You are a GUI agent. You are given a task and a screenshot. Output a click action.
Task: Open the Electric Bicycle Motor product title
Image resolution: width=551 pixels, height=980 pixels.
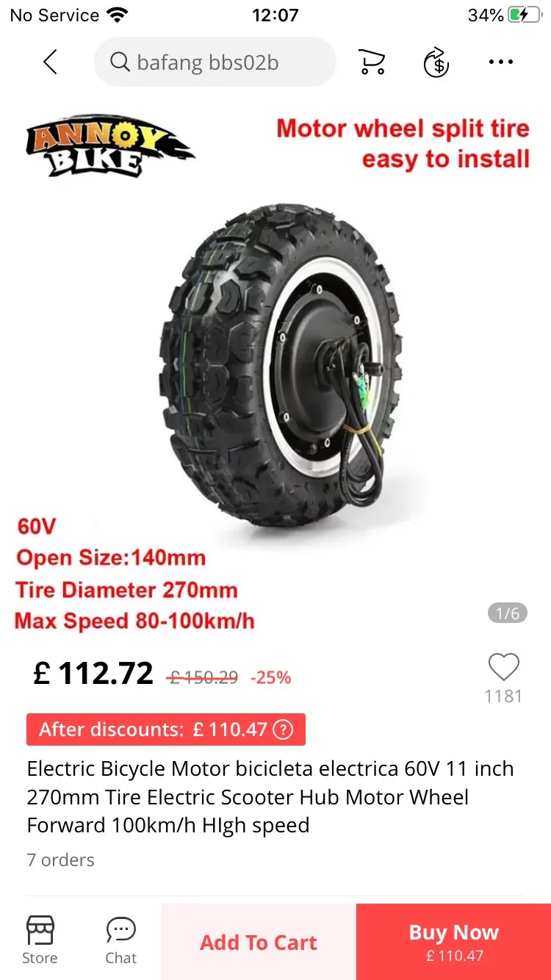[270, 796]
